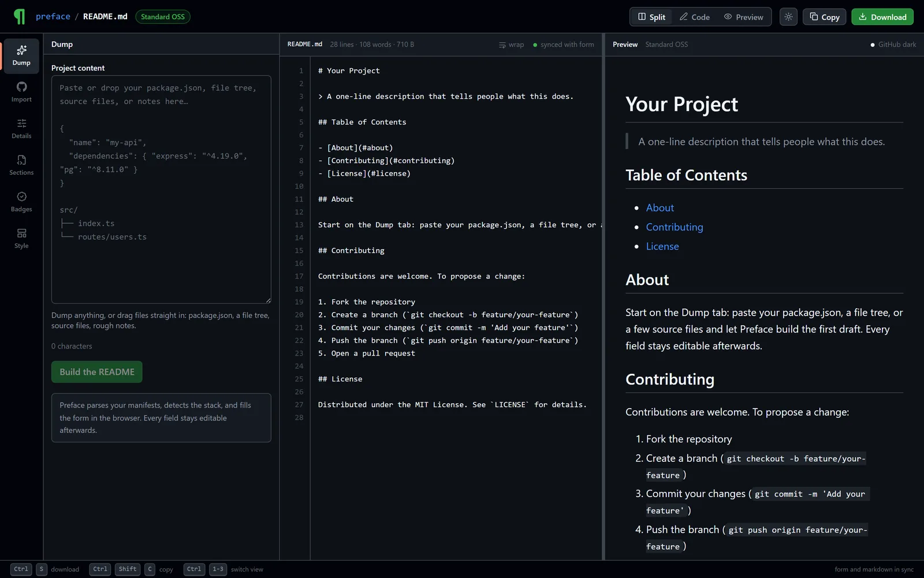Image resolution: width=924 pixels, height=578 pixels.
Task: Click the '## Table of Contents' code line
Action: 362,122
